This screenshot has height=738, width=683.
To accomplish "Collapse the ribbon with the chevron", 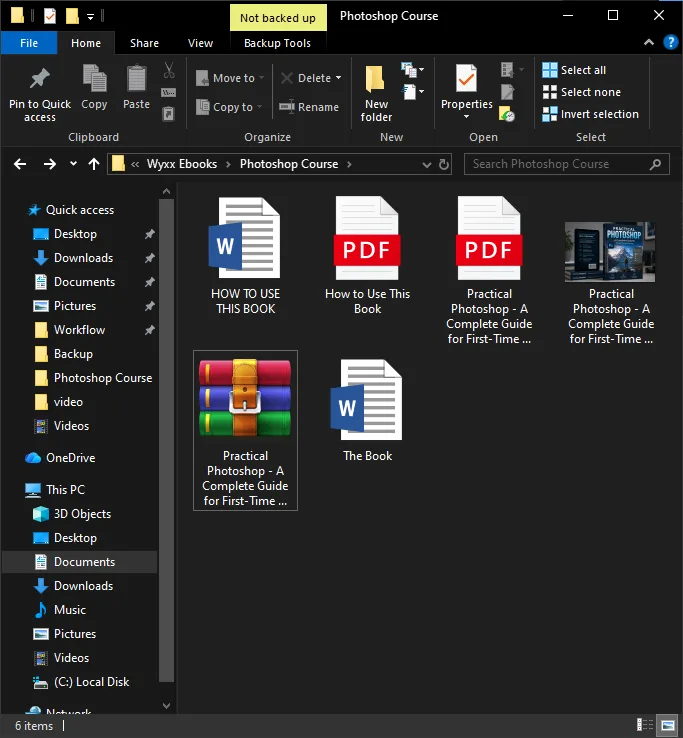I will pos(649,42).
